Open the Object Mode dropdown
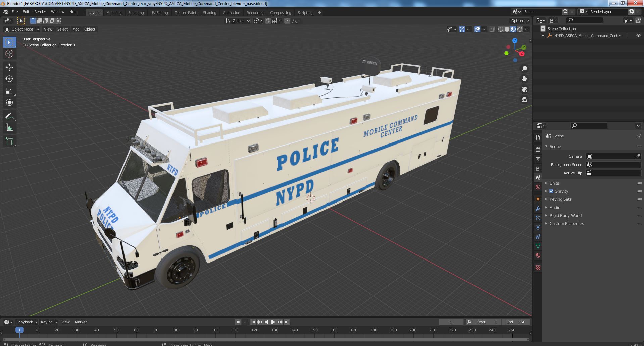Screen dimensions: 644x346 click(x=22, y=29)
